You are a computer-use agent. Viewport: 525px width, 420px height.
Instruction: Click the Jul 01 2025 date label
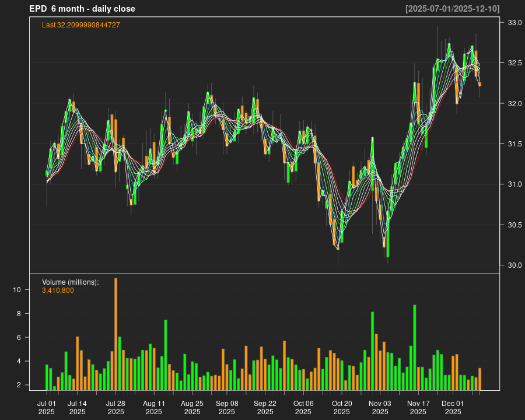point(47,407)
